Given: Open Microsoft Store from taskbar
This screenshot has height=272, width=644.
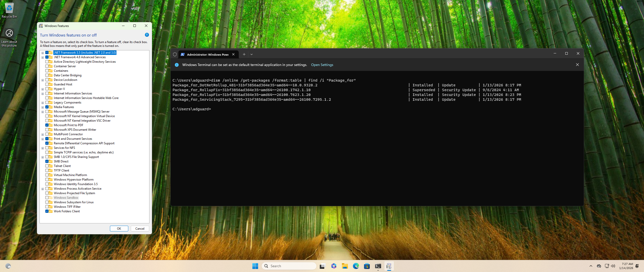Looking at the screenshot, I should tap(367, 266).
